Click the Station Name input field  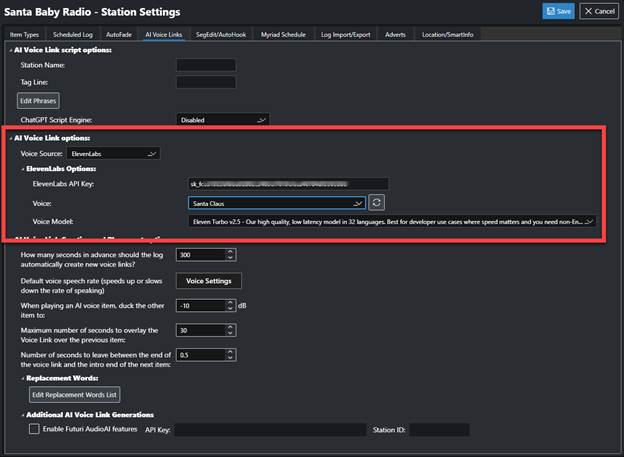point(206,65)
